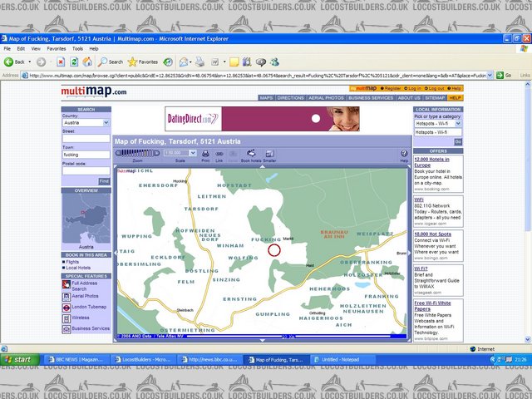Click the IE Back arrow button
Viewport: 532px width, 399px height.
[14, 62]
